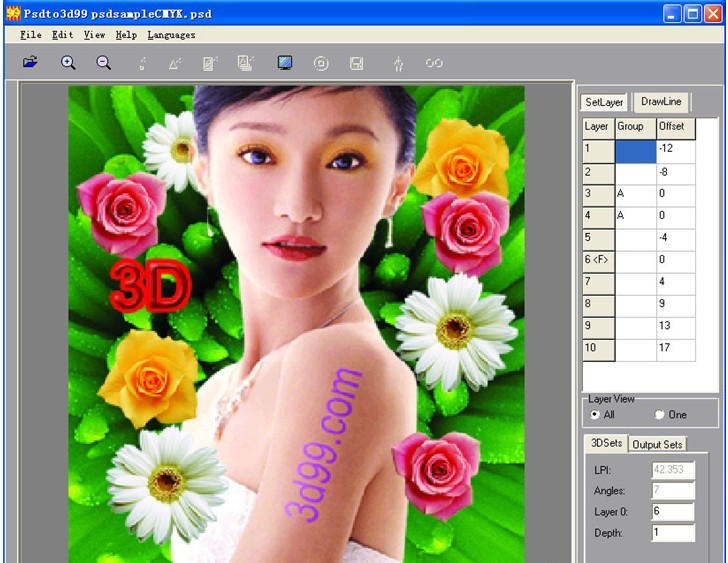This screenshot has height=563, width=728.
Task: Click the monitor preview icon in toolbar
Action: [285, 63]
